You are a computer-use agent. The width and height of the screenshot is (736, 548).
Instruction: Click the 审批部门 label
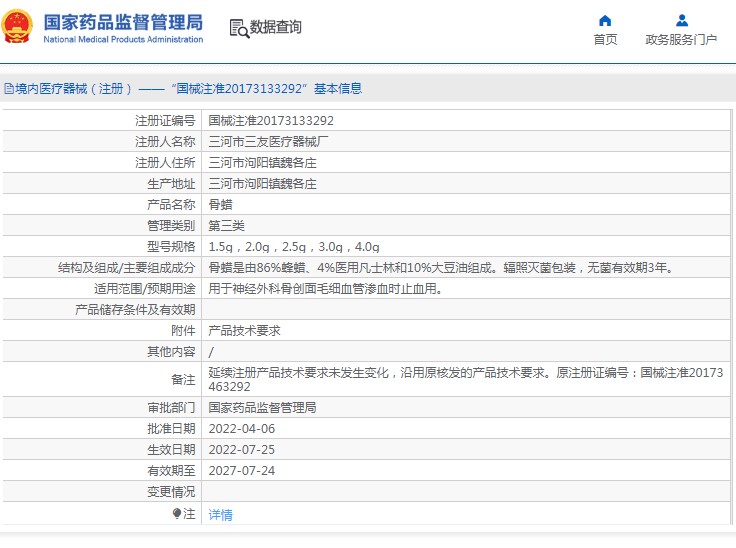(x=171, y=408)
